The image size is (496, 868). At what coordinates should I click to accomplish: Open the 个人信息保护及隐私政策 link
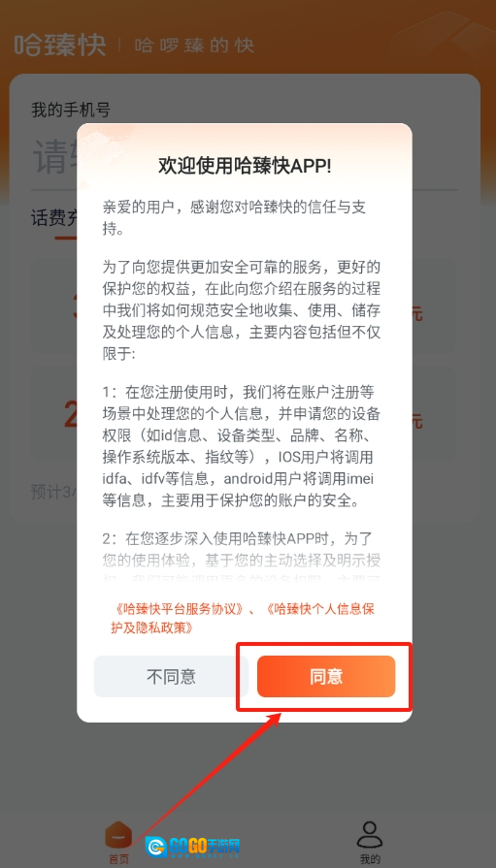coord(244,618)
